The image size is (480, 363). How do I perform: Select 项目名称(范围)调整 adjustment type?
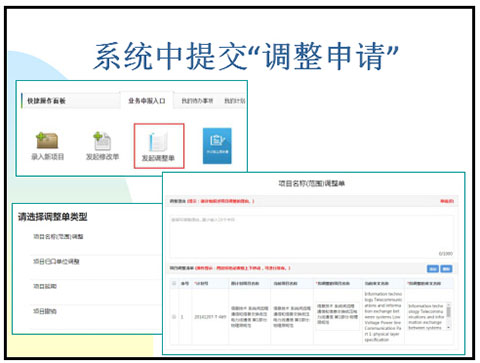point(58,236)
